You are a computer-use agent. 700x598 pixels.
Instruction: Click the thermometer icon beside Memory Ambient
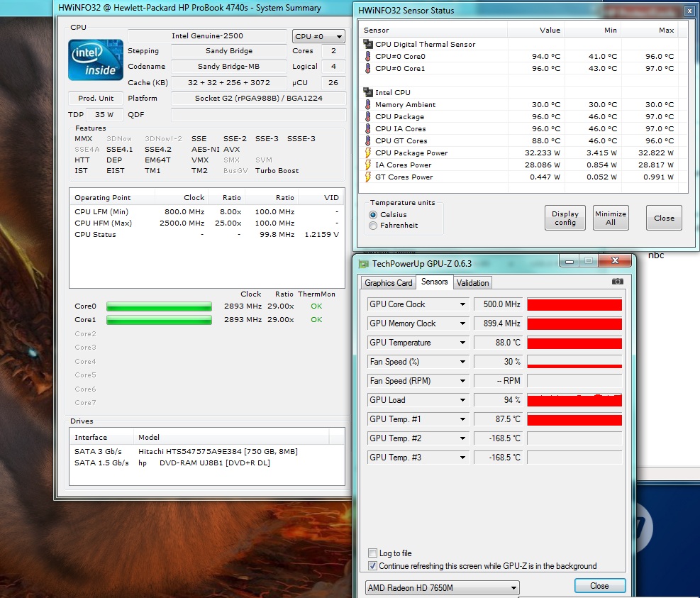click(x=368, y=104)
